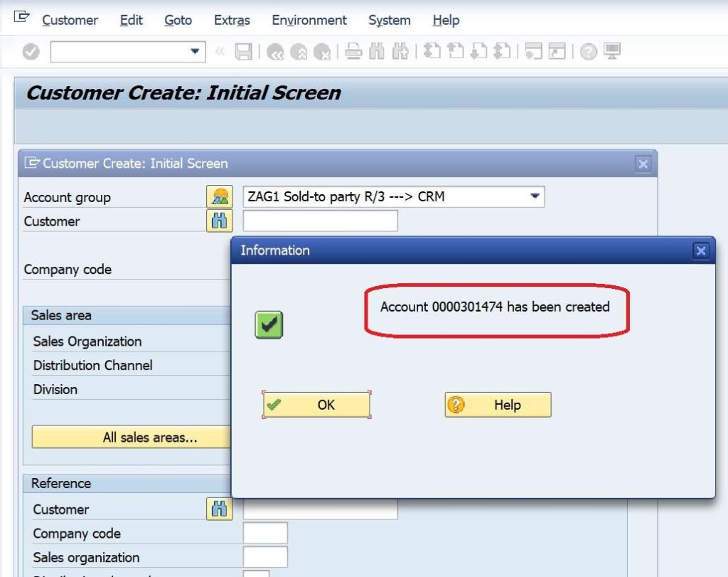Click the Customer input field
The width and height of the screenshot is (728, 577).
[x=320, y=221]
